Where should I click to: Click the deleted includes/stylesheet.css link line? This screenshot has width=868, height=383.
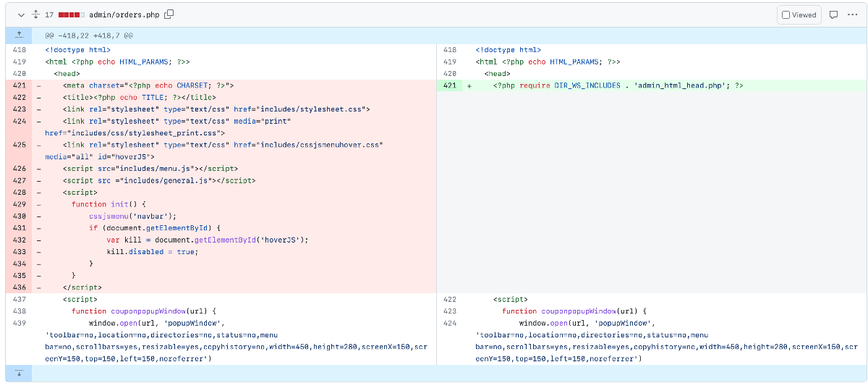[216, 109]
